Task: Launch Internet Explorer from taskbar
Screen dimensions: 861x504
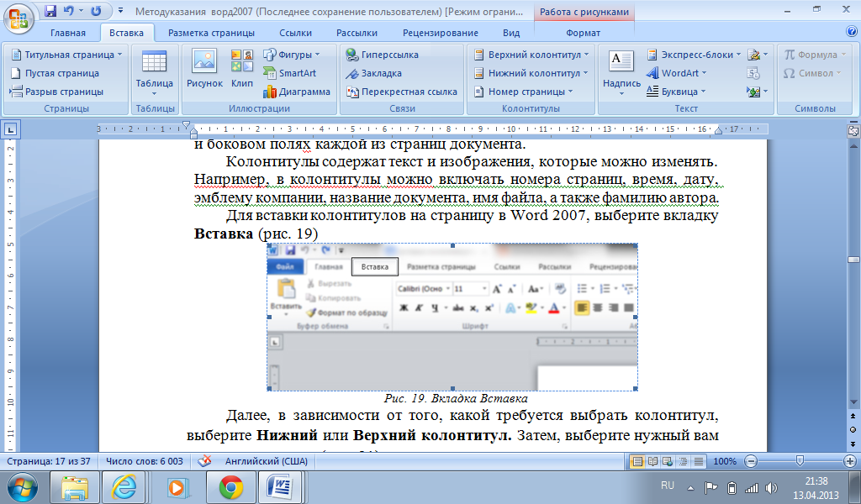Action: coord(124,487)
